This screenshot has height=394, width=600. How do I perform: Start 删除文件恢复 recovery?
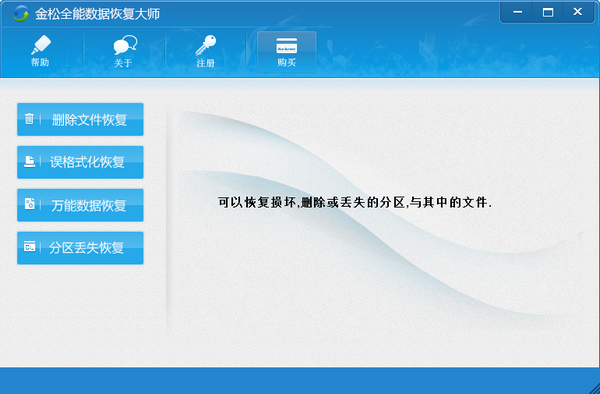80,119
